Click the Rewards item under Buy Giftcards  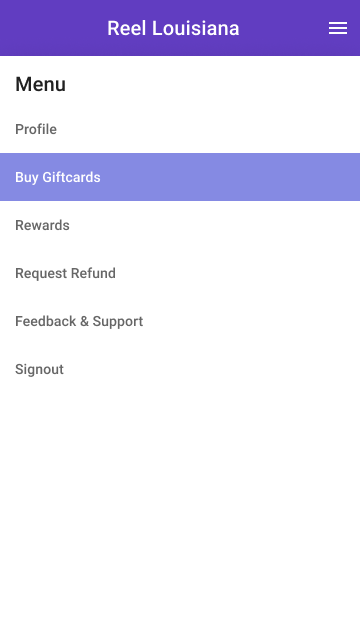180,225
